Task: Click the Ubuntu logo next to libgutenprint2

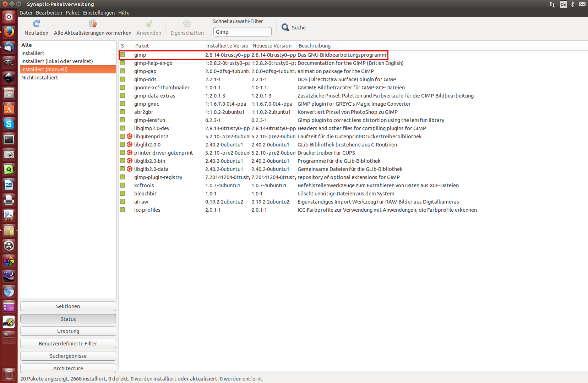Action: click(130, 137)
